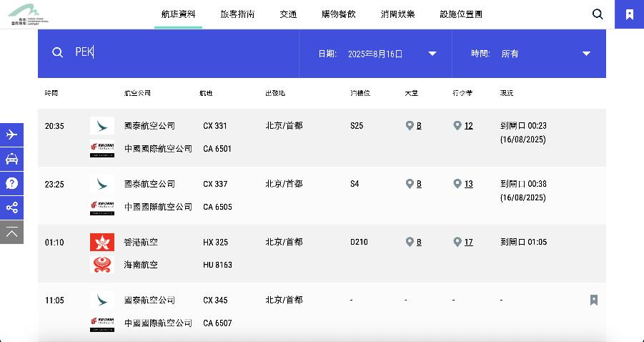The width and height of the screenshot is (644, 342).
Task: Bookmark the CX 345 flight at 11:05
Action: pos(593,301)
